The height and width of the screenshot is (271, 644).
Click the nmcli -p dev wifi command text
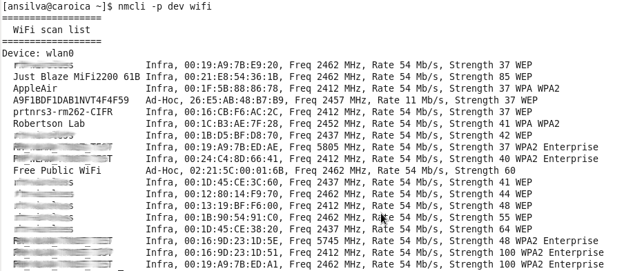point(165,7)
